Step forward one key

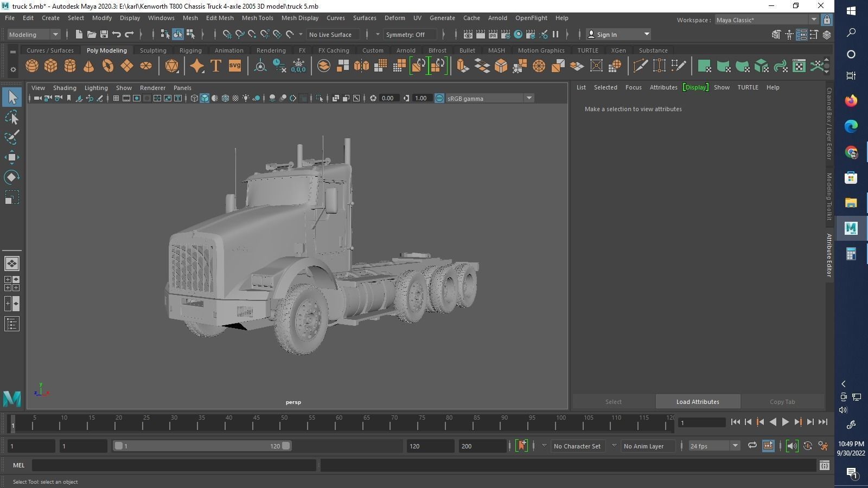[x=797, y=422]
